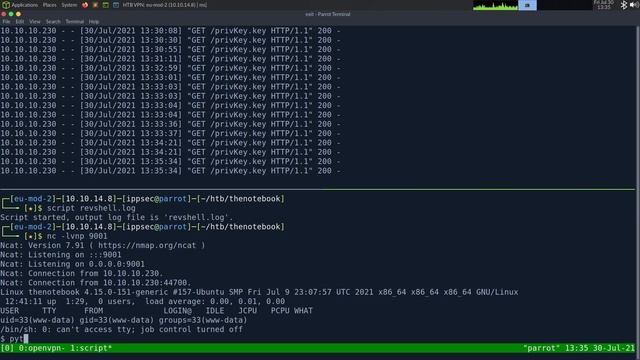Click the red window close dot
The height and width of the screenshot is (360, 640).
pyautogui.click(x=4, y=14)
